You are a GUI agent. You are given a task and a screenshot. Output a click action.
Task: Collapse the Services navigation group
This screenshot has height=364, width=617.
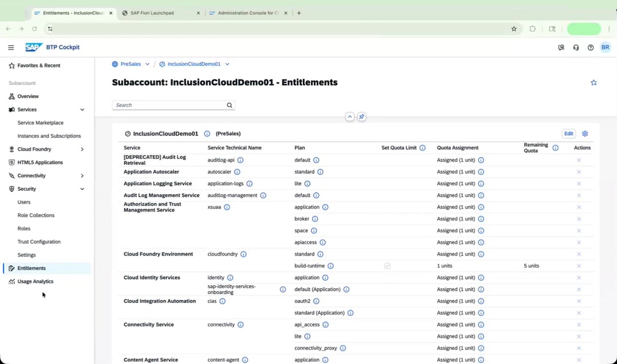(82, 109)
